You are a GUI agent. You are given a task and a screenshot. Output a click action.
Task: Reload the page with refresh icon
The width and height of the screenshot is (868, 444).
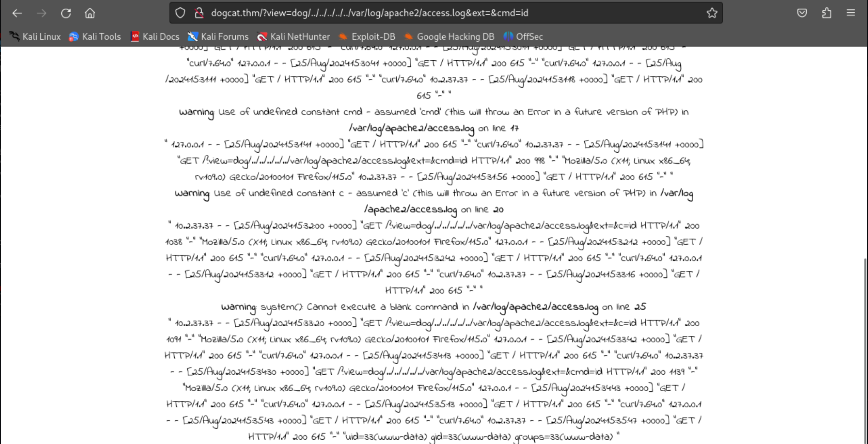click(x=66, y=13)
